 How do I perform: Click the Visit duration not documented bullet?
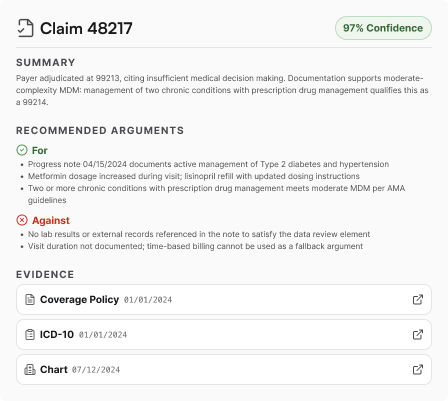click(x=195, y=246)
